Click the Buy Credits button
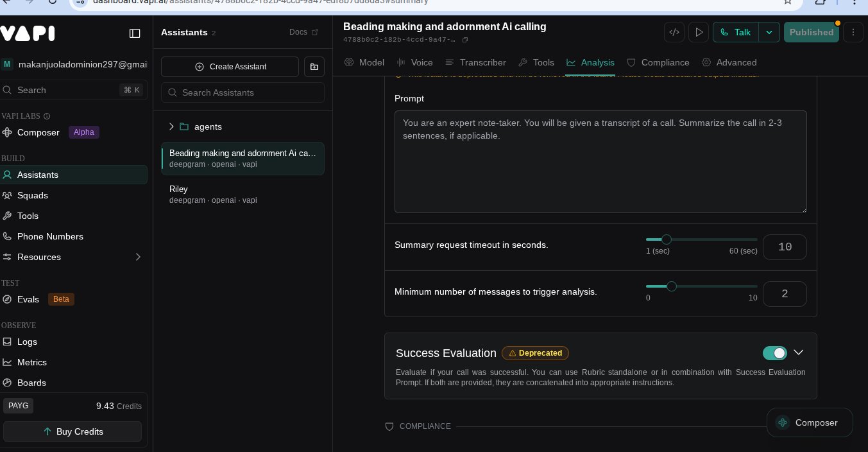The height and width of the screenshot is (452, 868). coord(72,431)
